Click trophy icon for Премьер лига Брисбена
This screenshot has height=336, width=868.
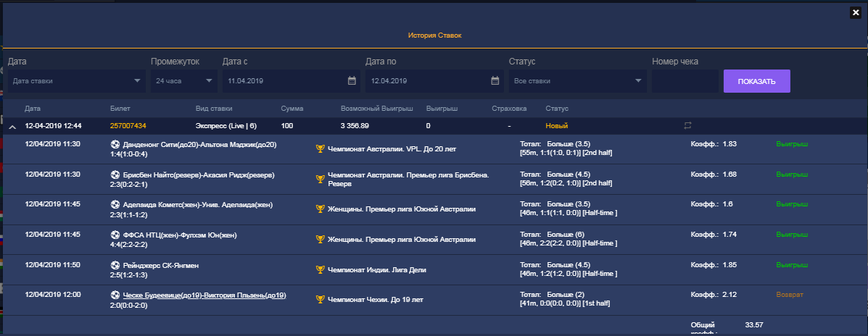pyautogui.click(x=320, y=179)
